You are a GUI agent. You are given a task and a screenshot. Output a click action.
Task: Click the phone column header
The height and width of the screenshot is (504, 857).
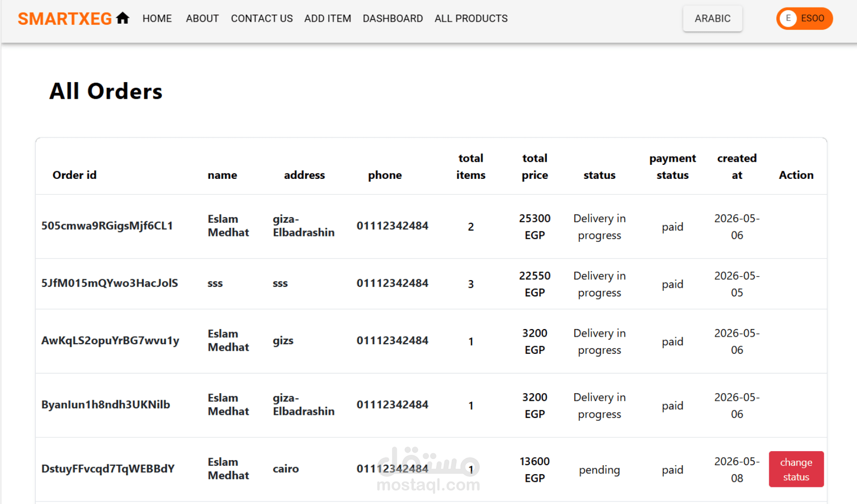tap(385, 175)
